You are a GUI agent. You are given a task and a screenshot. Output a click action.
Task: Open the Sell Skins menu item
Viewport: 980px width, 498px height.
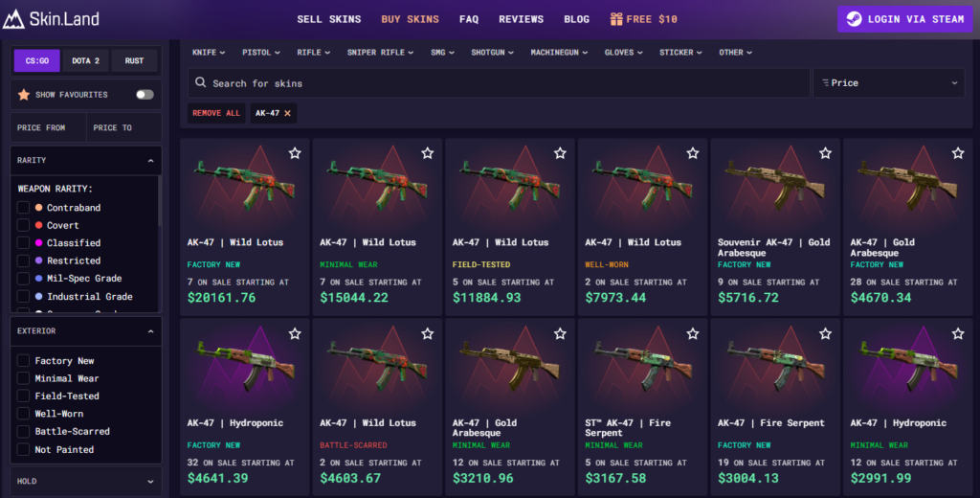(x=329, y=19)
